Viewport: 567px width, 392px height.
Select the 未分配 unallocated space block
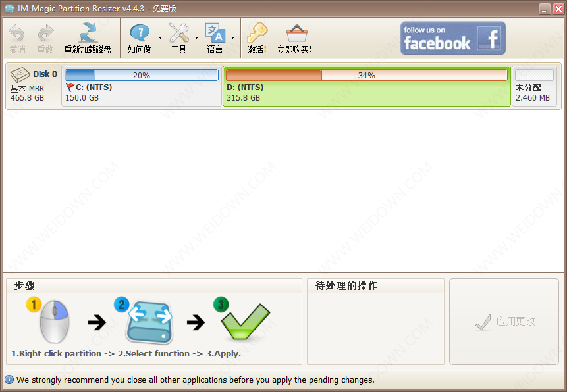click(x=534, y=86)
